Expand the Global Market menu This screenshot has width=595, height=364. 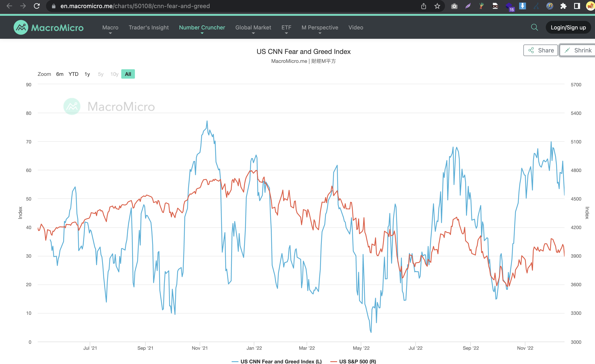point(253,27)
